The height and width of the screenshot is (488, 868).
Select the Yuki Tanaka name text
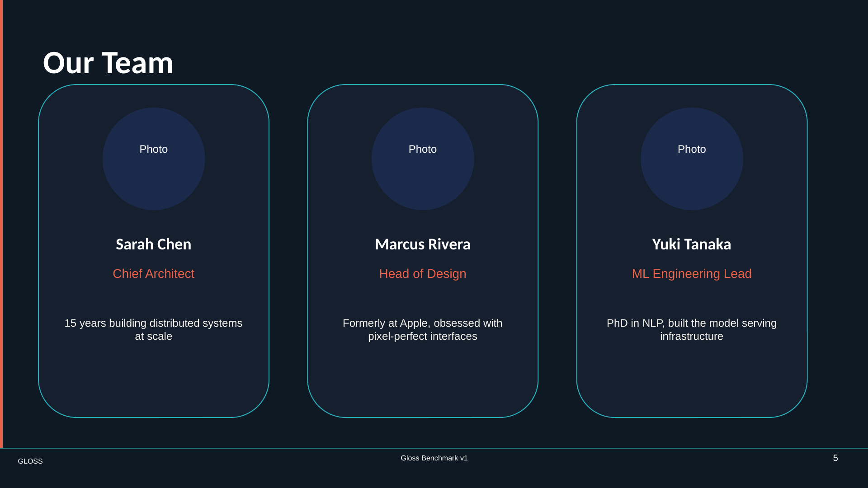(x=692, y=244)
